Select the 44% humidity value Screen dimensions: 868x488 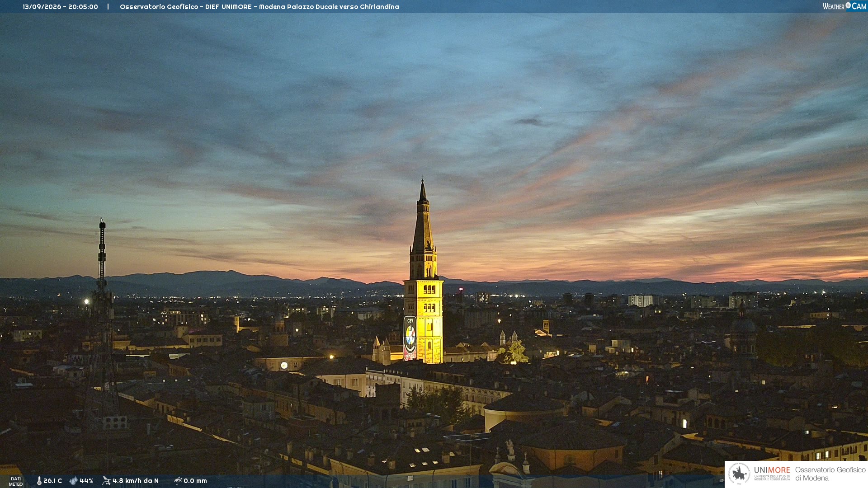point(86,481)
